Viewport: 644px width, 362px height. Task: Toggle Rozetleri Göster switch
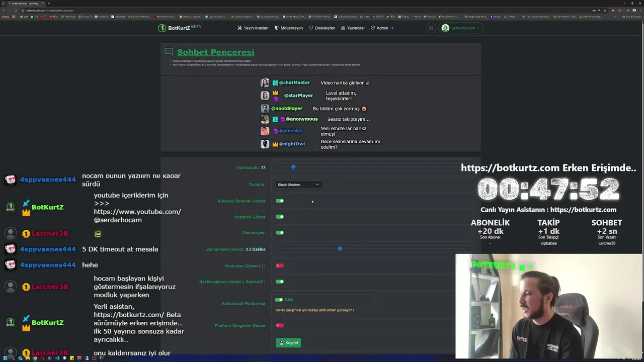click(280, 217)
